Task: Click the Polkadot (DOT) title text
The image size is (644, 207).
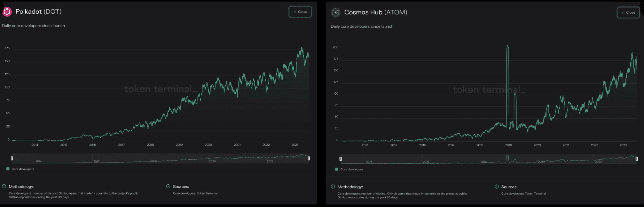Action: pos(38,12)
